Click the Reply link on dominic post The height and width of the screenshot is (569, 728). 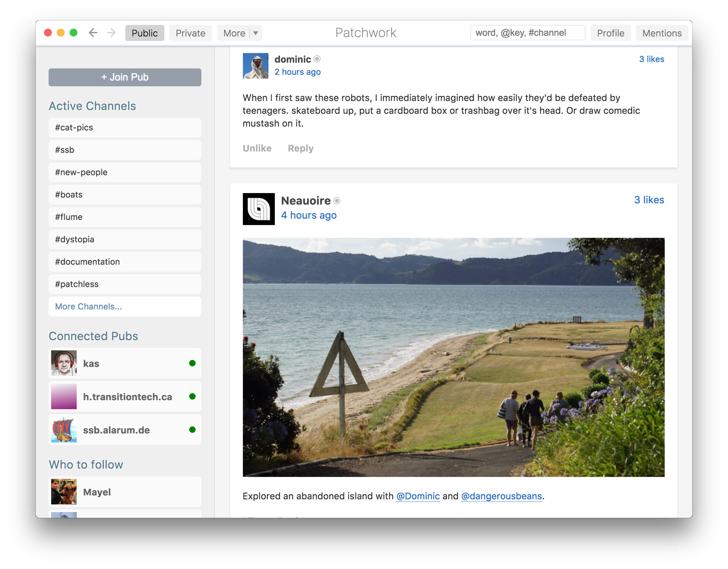pyautogui.click(x=300, y=148)
